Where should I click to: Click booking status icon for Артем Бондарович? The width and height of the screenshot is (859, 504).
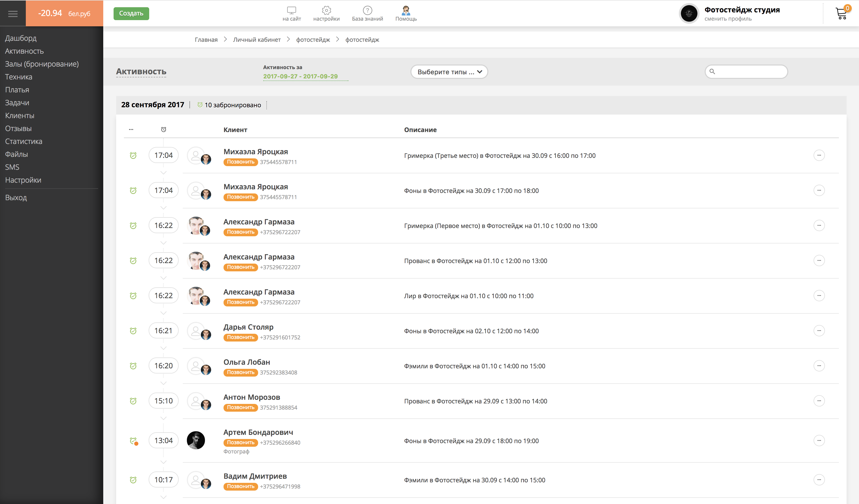[x=133, y=441]
